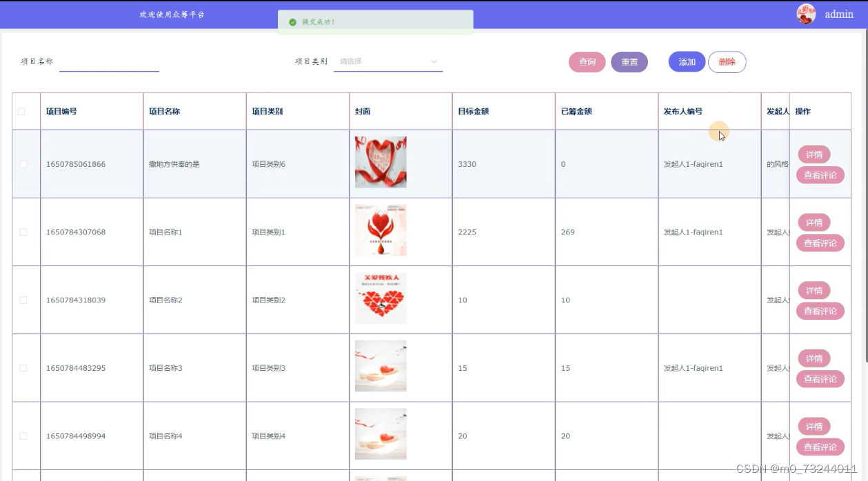Click the 删除 delete button
868x481 pixels.
coord(727,62)
